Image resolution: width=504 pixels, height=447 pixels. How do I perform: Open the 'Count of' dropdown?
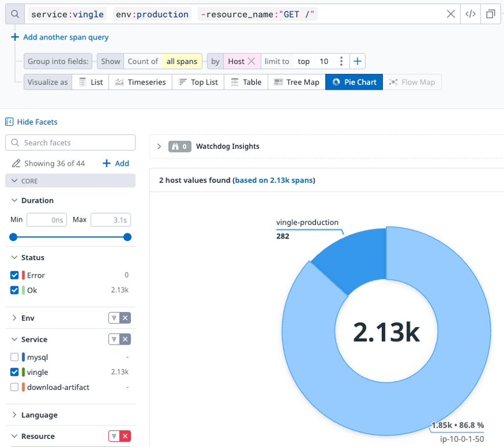pyautogui.click(x=143, y=61)
